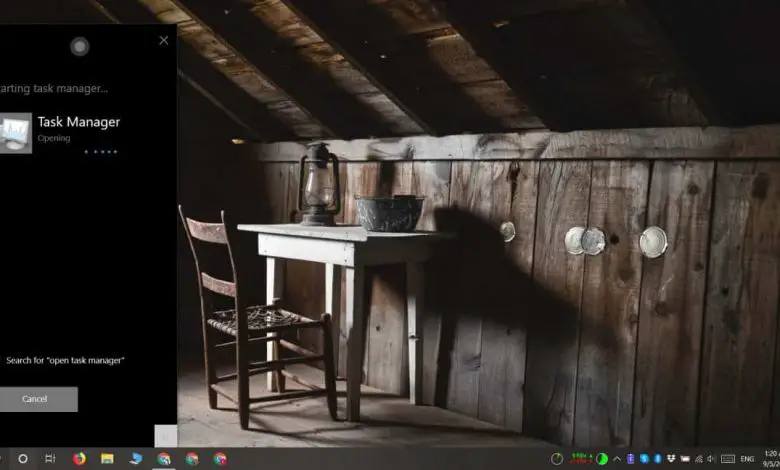
Task: Open the touch keyboard icon
Action: 728,459
